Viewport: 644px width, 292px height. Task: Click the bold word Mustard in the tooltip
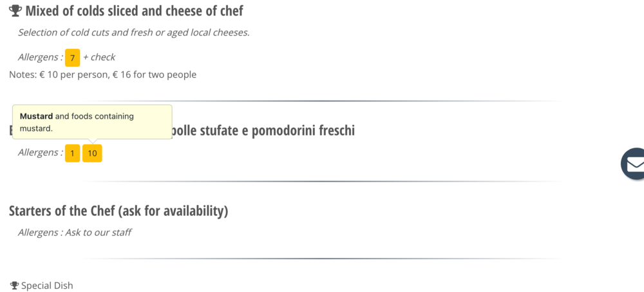[x=36, y=117]
